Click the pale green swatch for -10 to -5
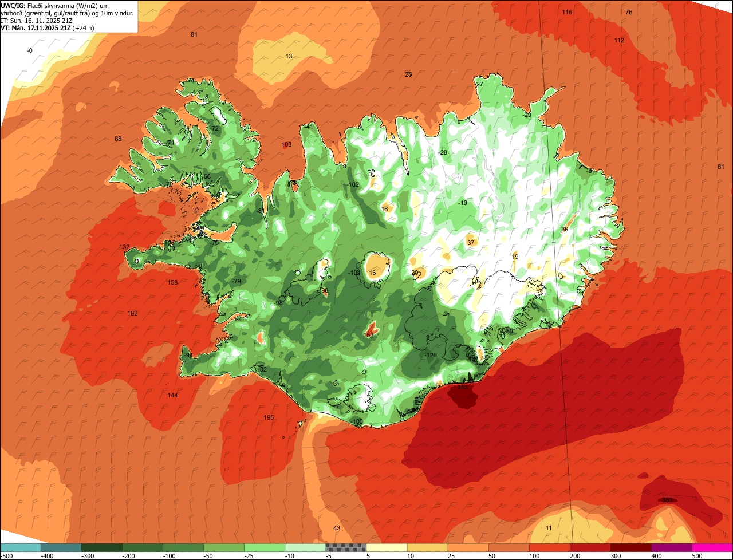 coord(305,547)
